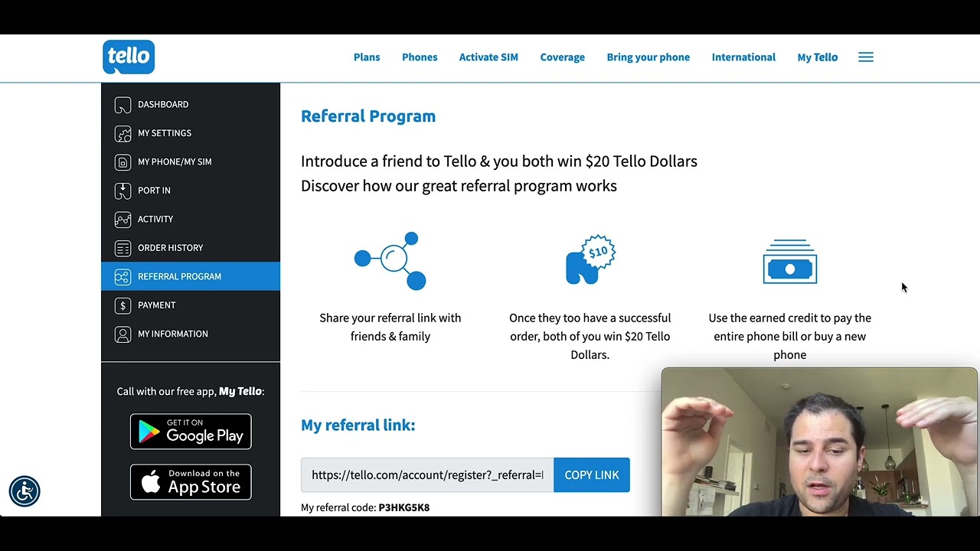Viewport: 980px width, 551px height.
Task: Click 'Use the earned credit' description text
Action: coord(790,336)
